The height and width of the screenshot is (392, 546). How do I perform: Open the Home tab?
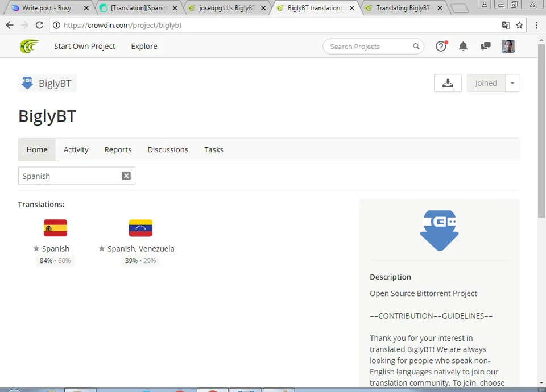(x=37, y=149)
